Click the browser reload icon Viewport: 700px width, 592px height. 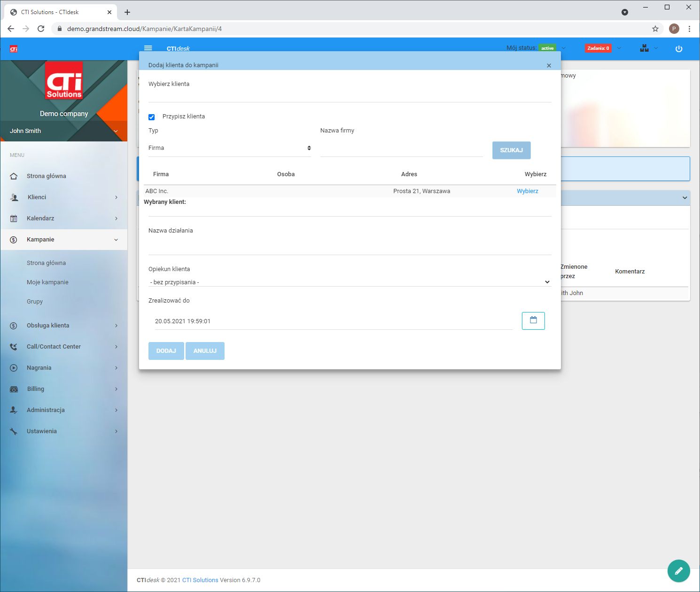tap(41, 29)
